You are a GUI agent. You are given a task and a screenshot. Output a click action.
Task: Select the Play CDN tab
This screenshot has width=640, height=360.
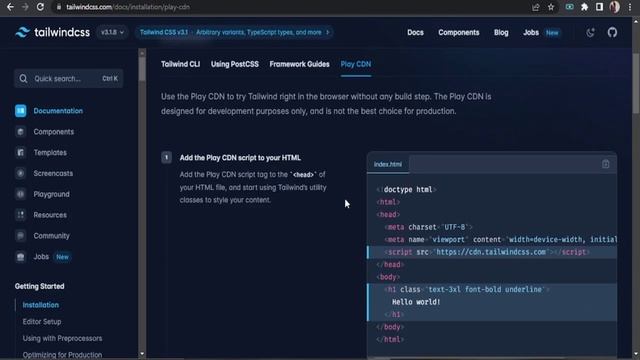(356, 64)
